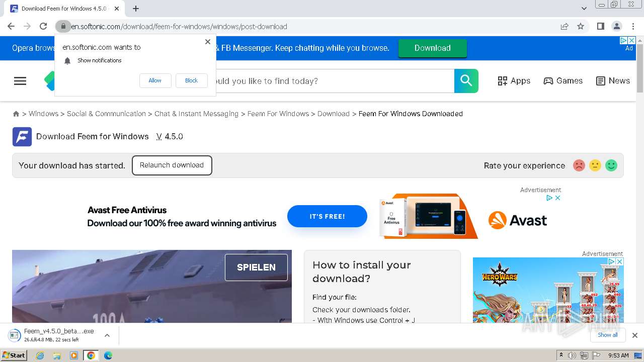Toggle the browser side panel icon
The height and width of the screenshot is (362, 644).
click(600, 26)
